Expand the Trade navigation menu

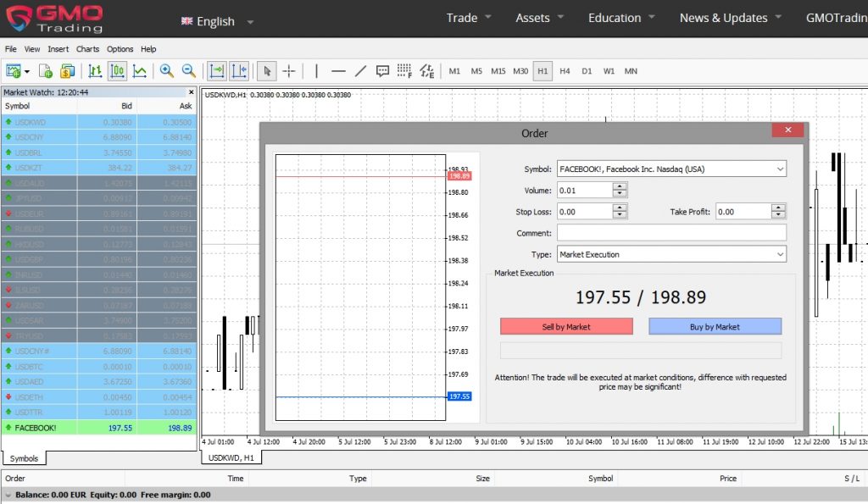click(x=469, y=18)
